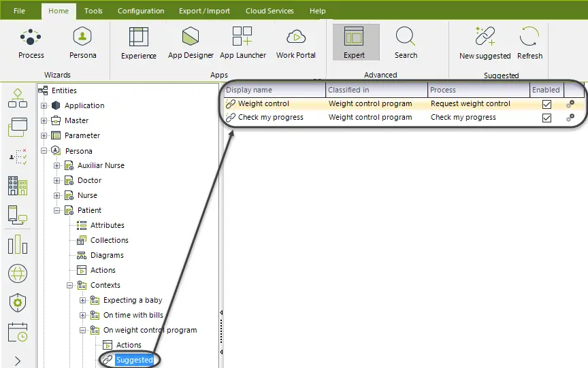Expand the Master node
588x368 pixels.
coord(44,120)
